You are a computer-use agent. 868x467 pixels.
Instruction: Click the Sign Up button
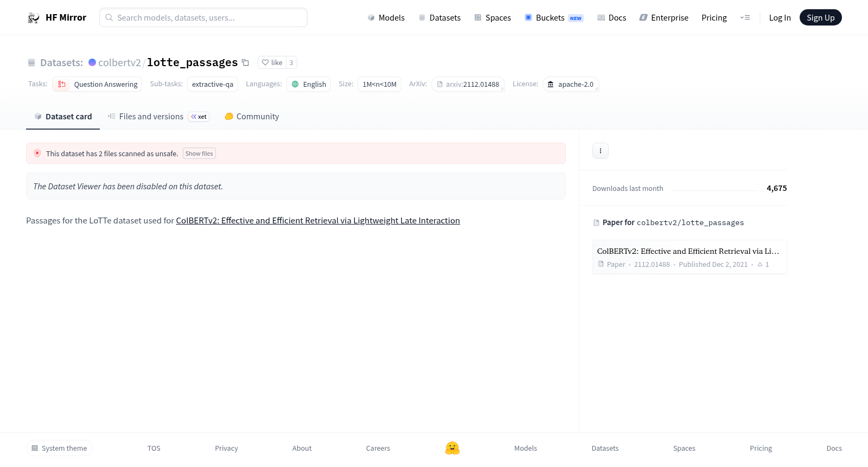820,18
